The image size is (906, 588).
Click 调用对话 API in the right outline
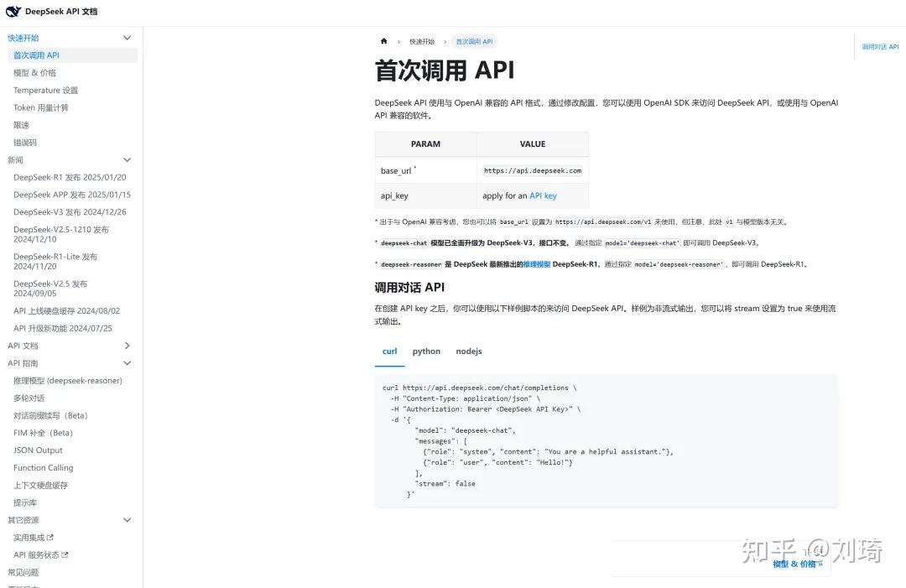pyautogui.click(x=878, y=47)
